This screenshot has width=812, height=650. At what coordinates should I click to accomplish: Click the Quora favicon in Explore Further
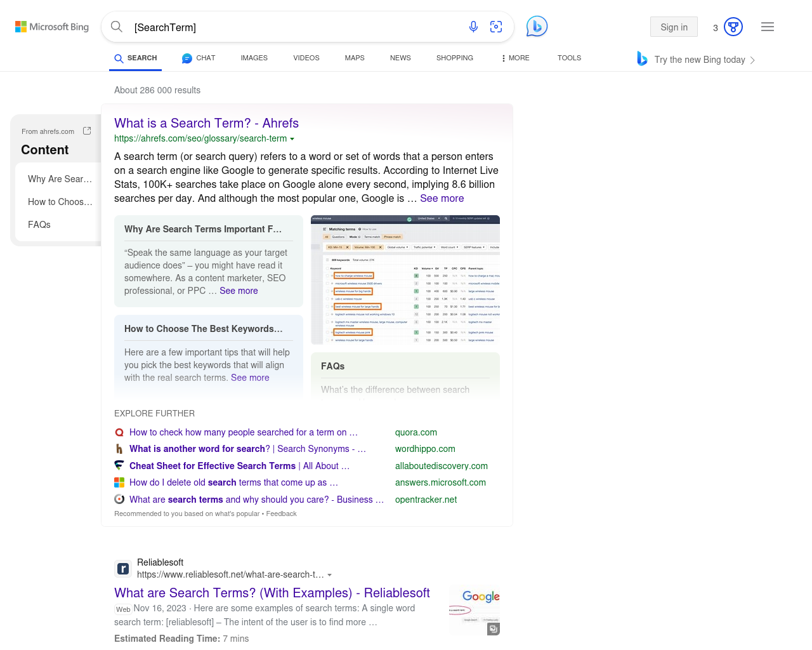click(119, 432)
